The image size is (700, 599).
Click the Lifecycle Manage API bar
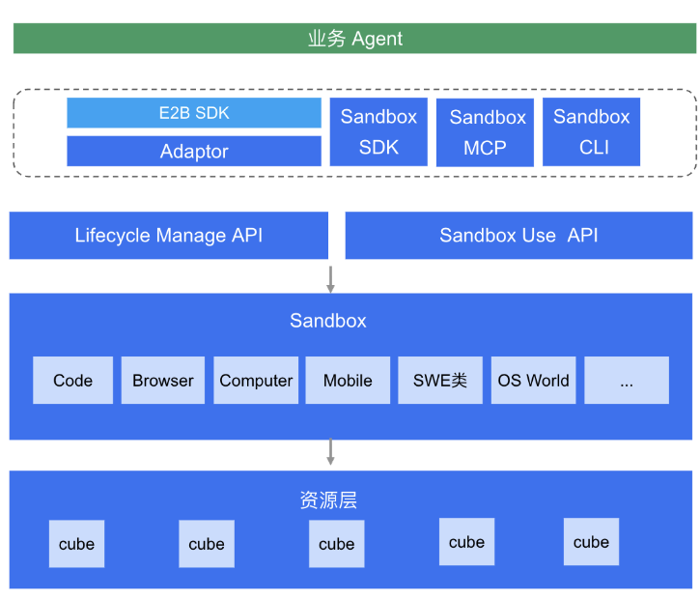(x=169, y=236)
